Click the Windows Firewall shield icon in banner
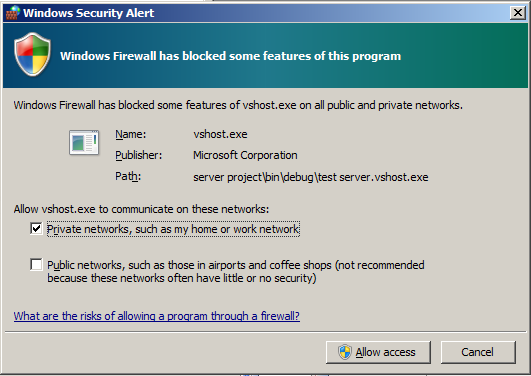The image size is (531, 376). (x=33, y=54)
